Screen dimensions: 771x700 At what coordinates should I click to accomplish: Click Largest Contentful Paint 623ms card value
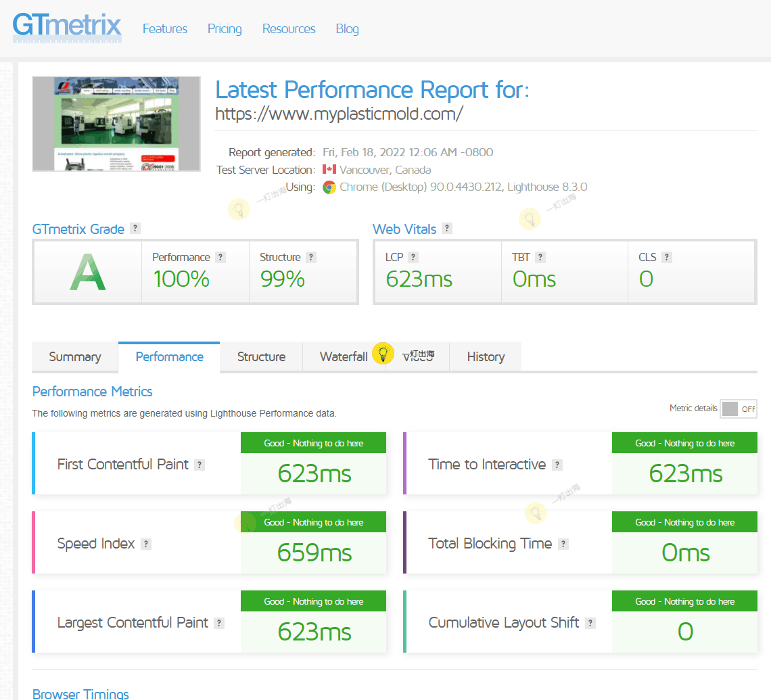click(314, 632)
